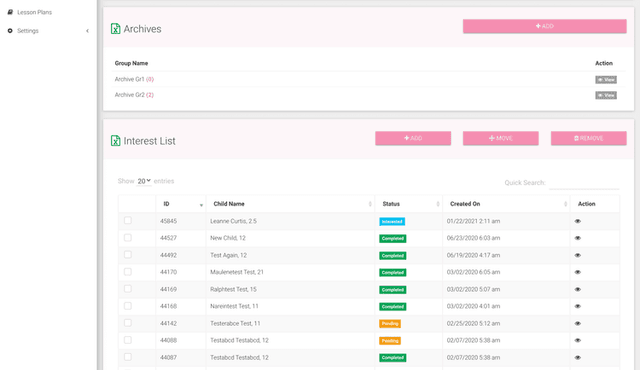
Task: Check the box for row 44527
Action: [128, 237]
